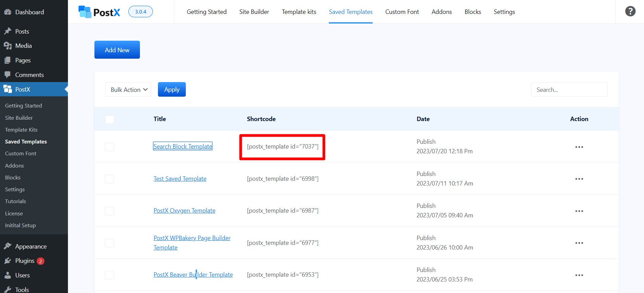
Task: Click shortcode text with id 7037
Action: [x=283, y=146]
